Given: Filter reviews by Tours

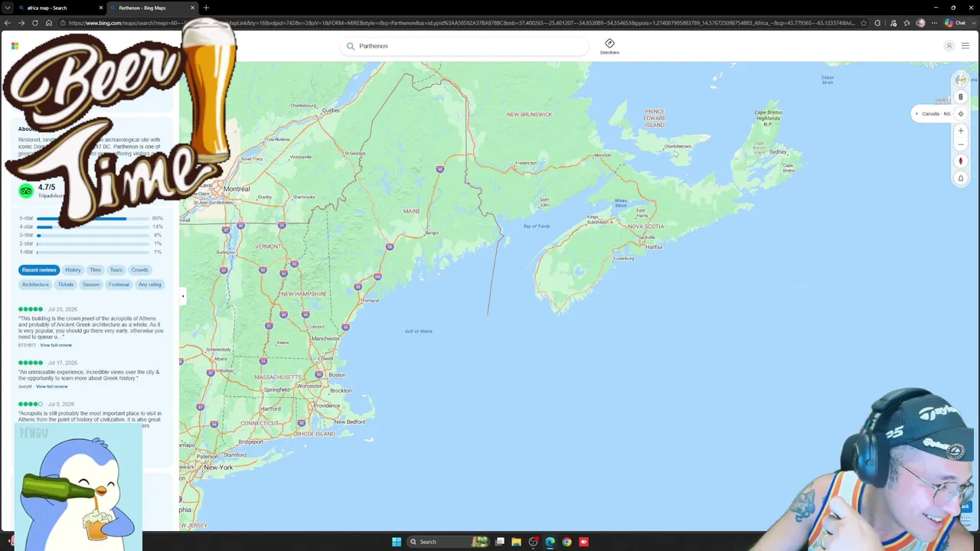Looking at the screenshot, I should click(x=116, y=270).
